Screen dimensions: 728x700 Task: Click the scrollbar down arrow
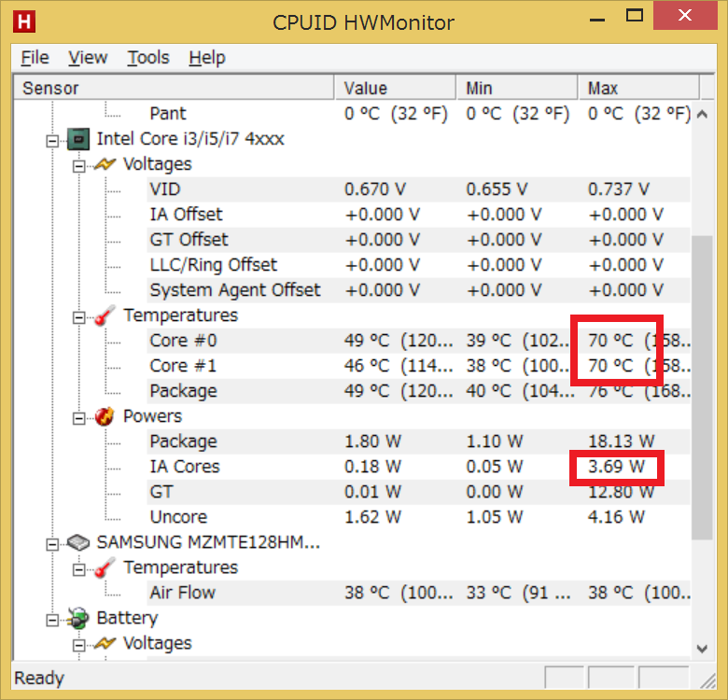point(702,648)
